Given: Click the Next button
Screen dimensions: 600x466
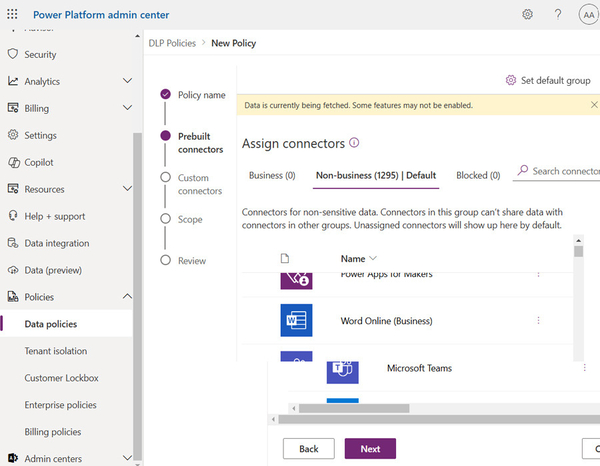Looking at the screenshot, I should point(370,448).
